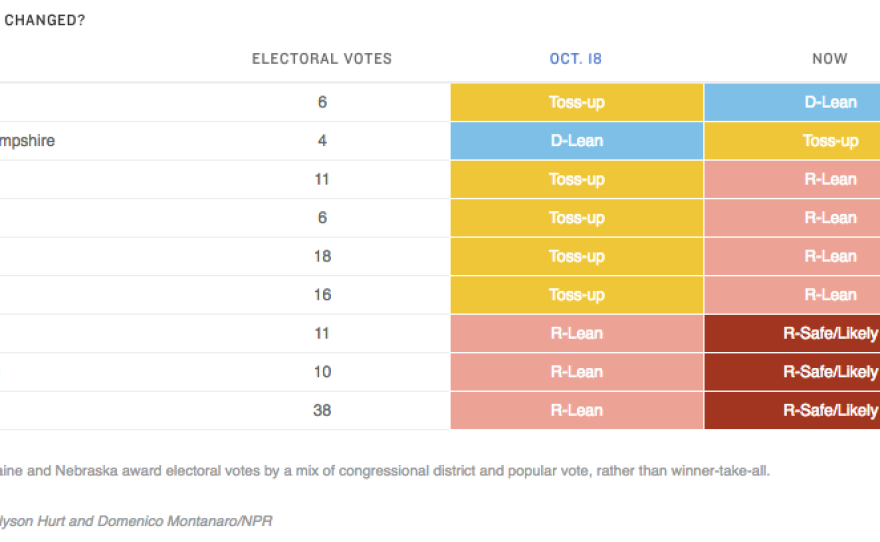Click the "NOW" column header
Viewport: 880px width, 542px height.
829,59
